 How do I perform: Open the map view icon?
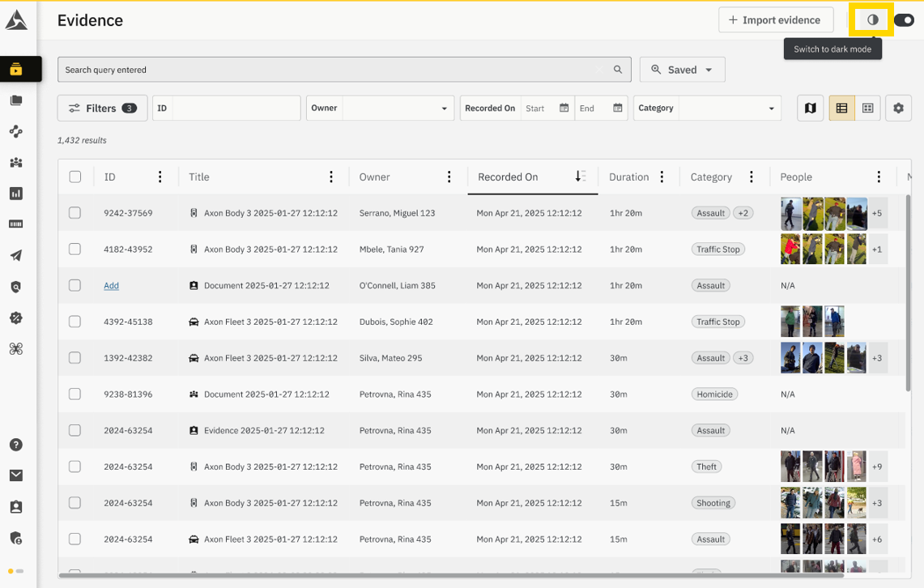click(x=810, y=109)
